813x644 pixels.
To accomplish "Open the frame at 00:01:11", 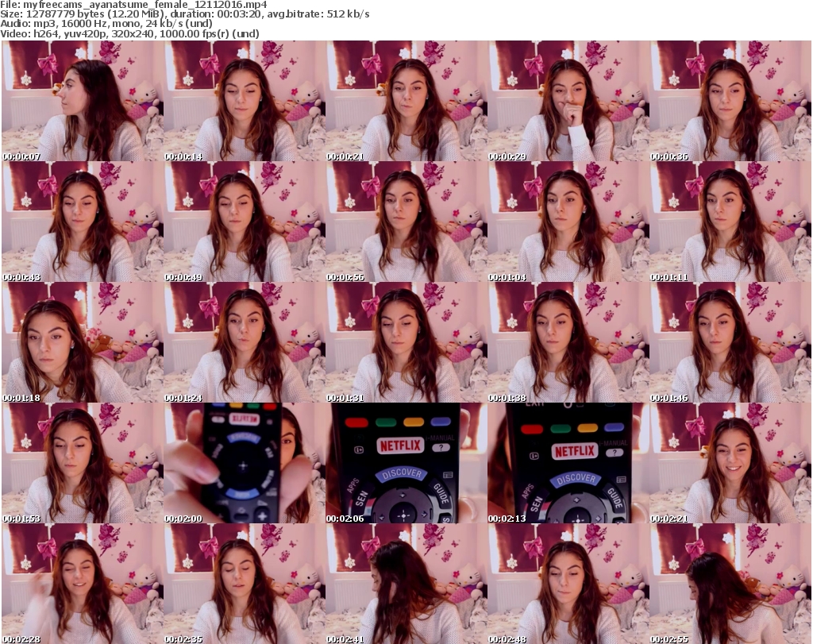I will (x=730, y=222).
